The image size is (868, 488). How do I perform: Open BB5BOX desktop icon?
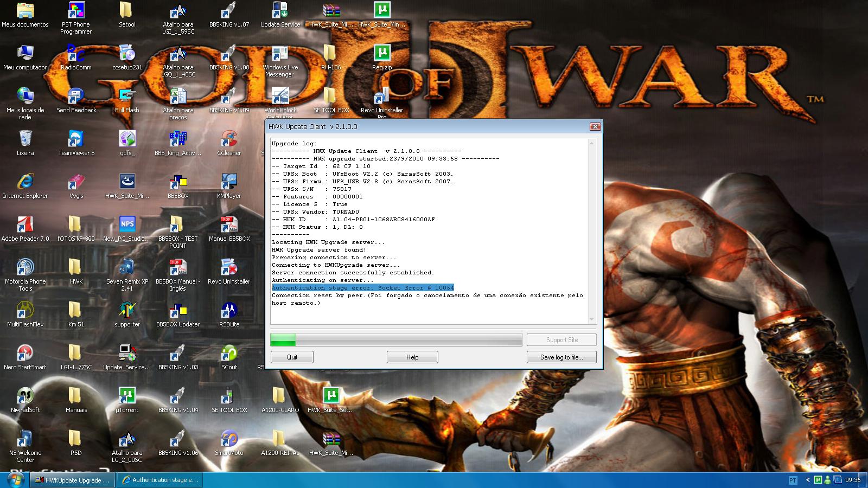pyautogui.click(x=178, y=186)
